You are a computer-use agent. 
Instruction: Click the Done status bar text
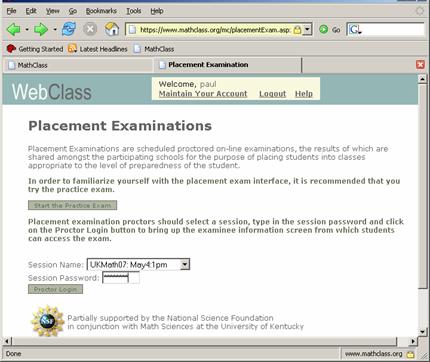pyautogui.click(x=13, y=354)
